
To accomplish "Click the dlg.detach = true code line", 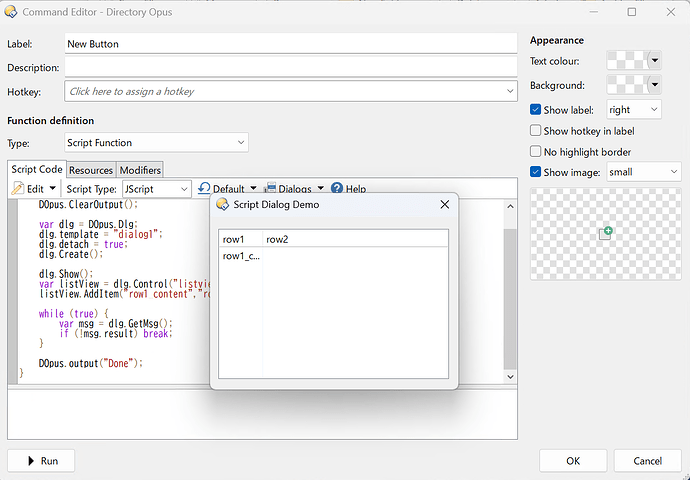I will tap(83, 244).
